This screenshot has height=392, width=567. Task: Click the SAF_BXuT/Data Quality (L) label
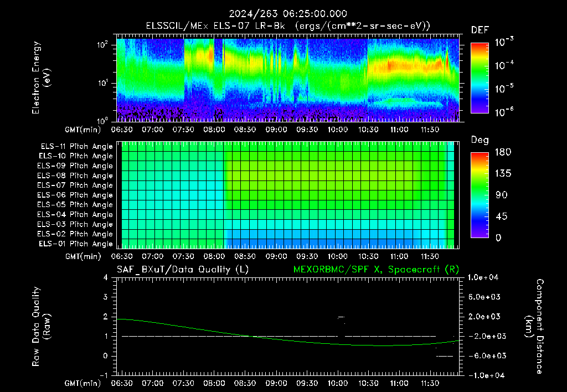tap(183, 270)
